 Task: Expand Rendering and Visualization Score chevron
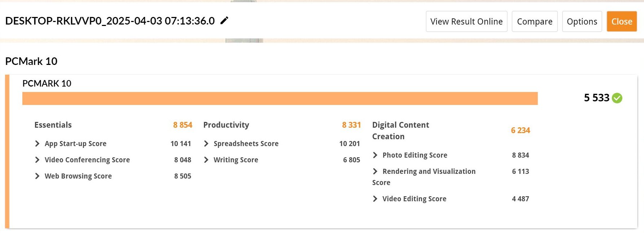coord(375,171)
